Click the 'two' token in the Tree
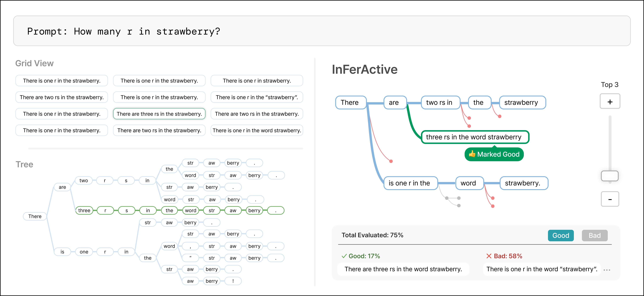644x296 pixels. tap(84, 180)
